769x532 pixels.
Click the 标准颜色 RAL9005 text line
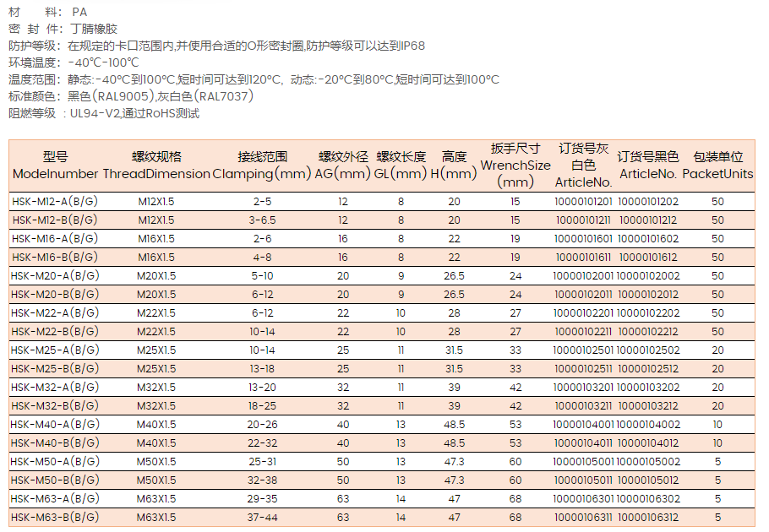click(x=131, y=96)
